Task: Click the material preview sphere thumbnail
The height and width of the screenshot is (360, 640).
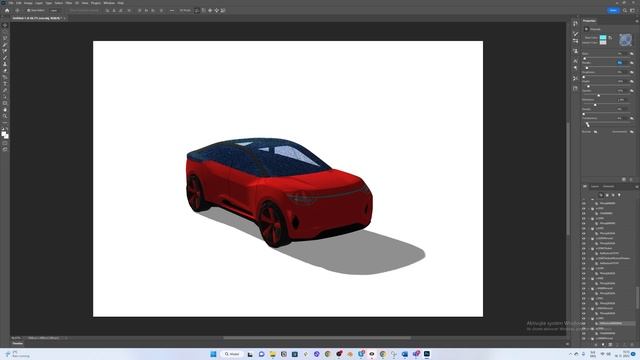Action: (625, 40)
